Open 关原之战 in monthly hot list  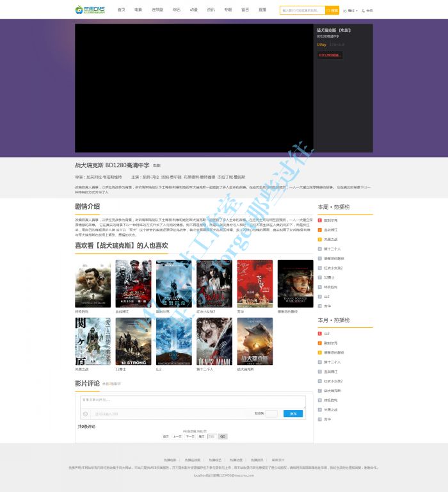click(330, 410)
